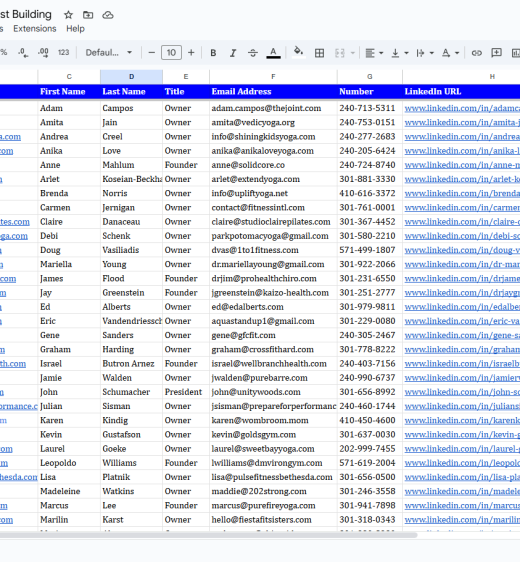520x562 pixels.
Task: Select phone number 240-753-0151
Action: point(369,123)
